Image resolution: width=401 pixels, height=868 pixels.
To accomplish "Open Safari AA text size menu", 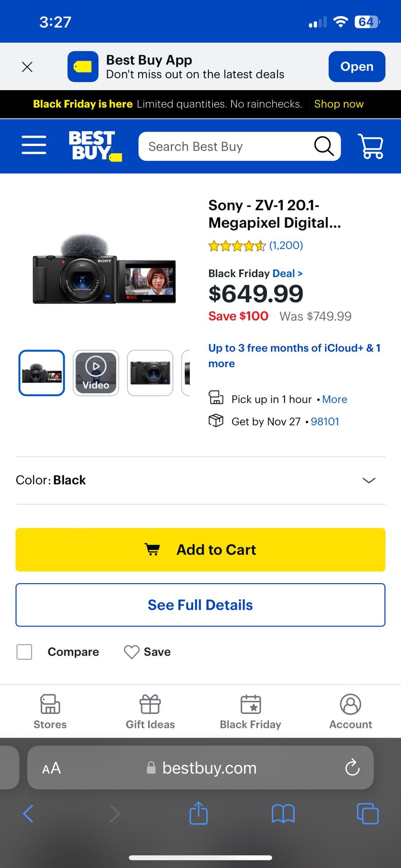I will 52,768.
